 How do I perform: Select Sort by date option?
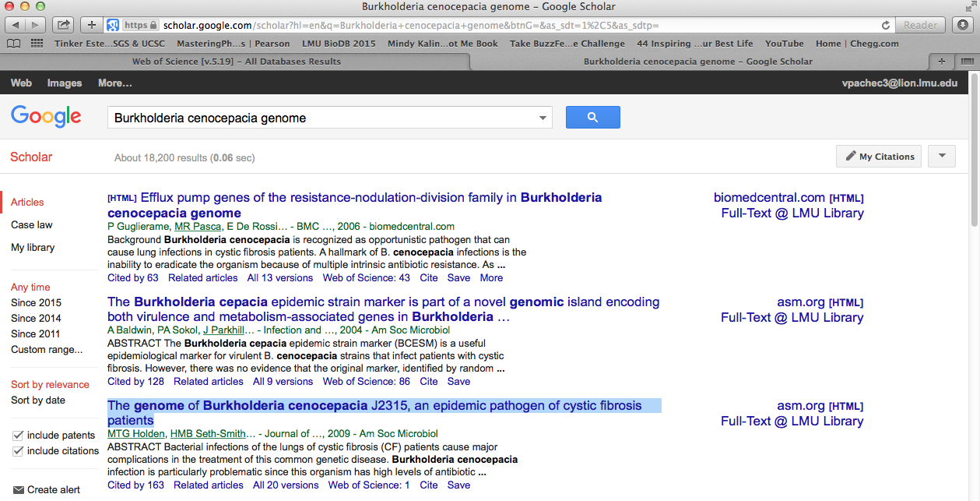click(38, 400)
